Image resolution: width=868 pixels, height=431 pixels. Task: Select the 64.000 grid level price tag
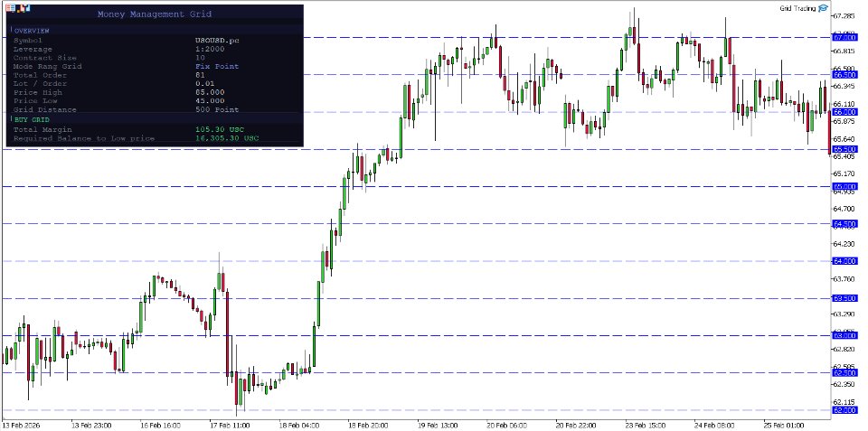pos(845,261)
